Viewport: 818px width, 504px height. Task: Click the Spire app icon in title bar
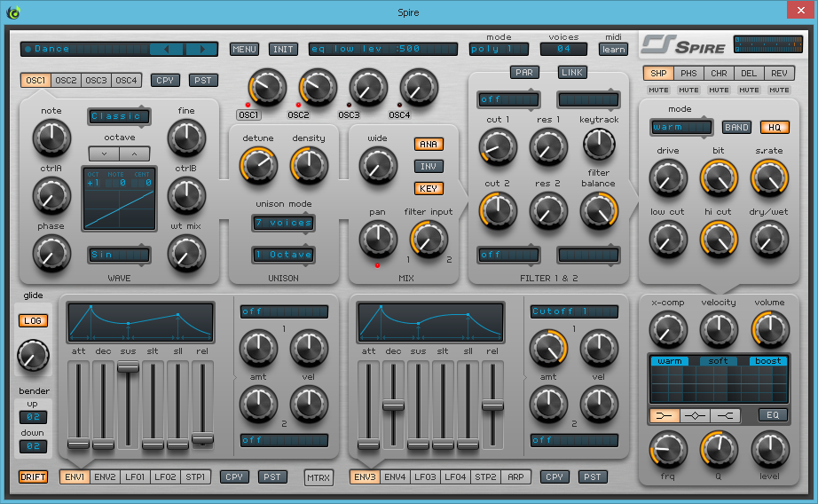pos(13,12)
